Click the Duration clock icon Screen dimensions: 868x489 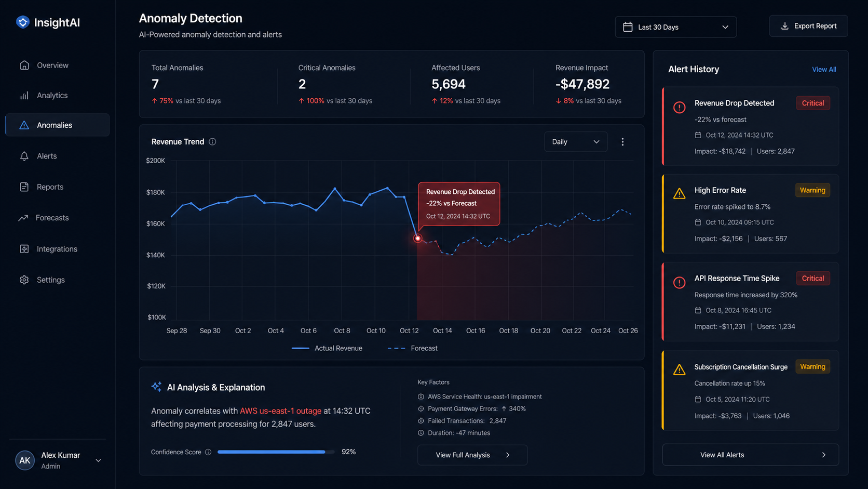[421, 433]
